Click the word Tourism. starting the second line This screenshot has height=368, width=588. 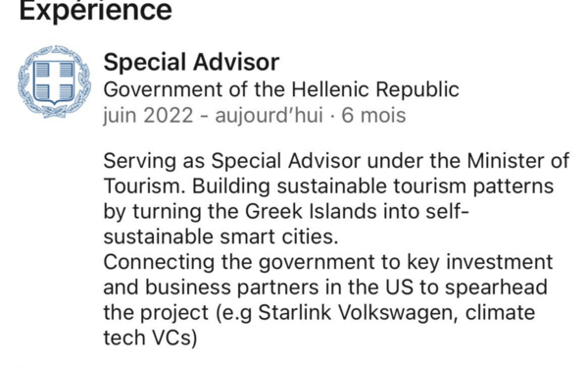[144, 186]
